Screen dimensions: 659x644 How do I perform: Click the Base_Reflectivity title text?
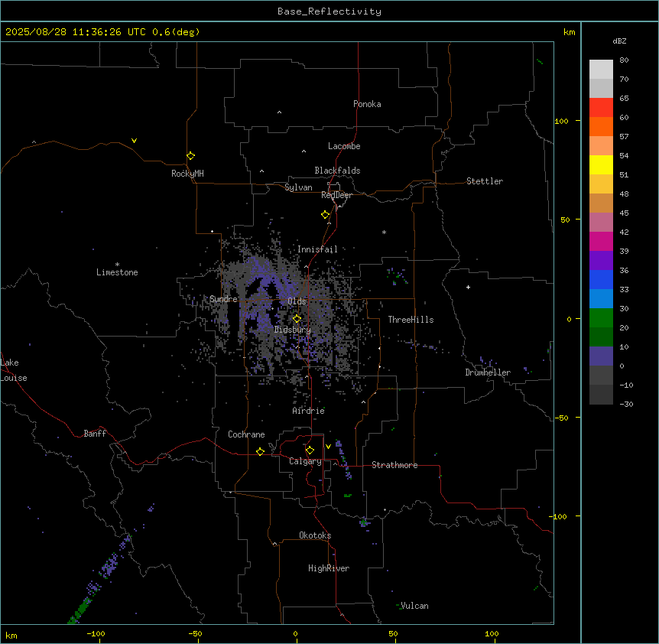coord(329,11)
